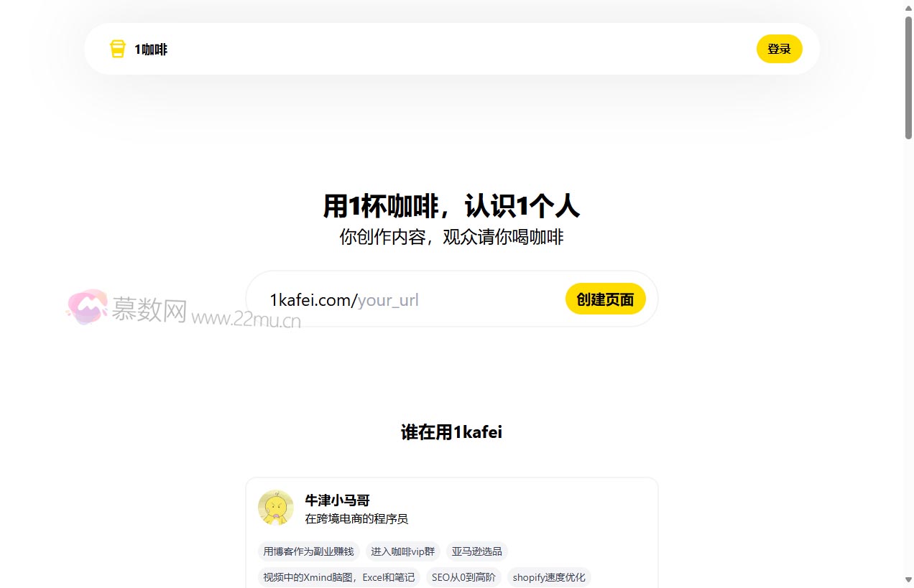This screenshot has width=914, height=588.
Task: Open the 登录 login button
Action: pyautogui.click(x=779, y=49)
